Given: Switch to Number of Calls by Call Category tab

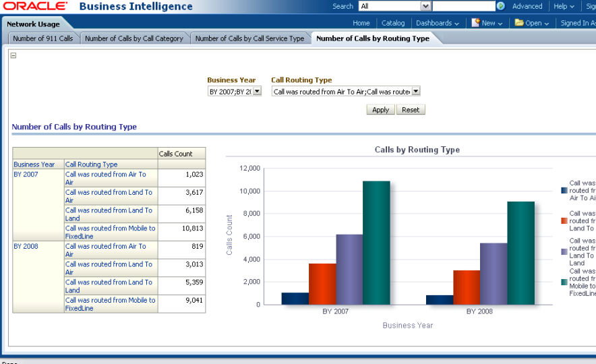Looking at the screenshot, I should [x=133, y=38].
